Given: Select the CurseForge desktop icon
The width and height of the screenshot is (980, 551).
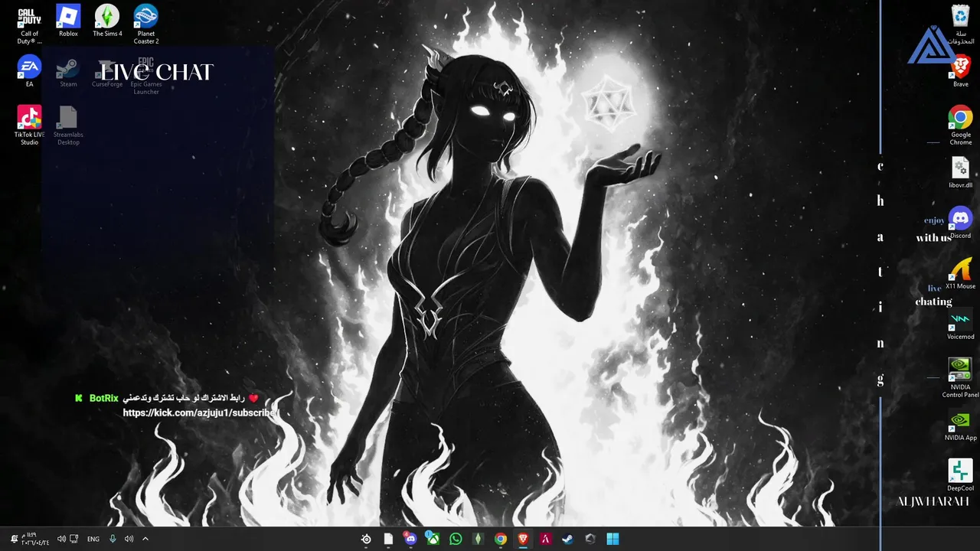Looking at the screenshot, I should pyautogui.click(x=107, y=73).
